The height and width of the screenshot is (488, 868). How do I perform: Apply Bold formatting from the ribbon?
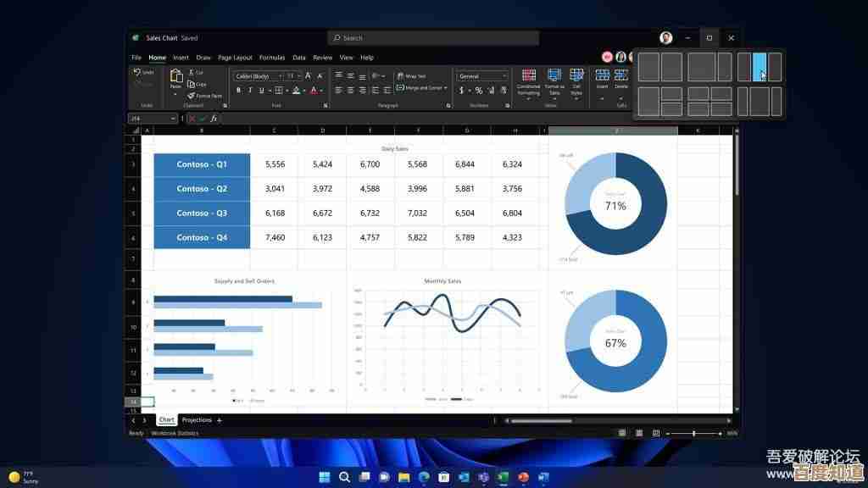tap(239, 91)
